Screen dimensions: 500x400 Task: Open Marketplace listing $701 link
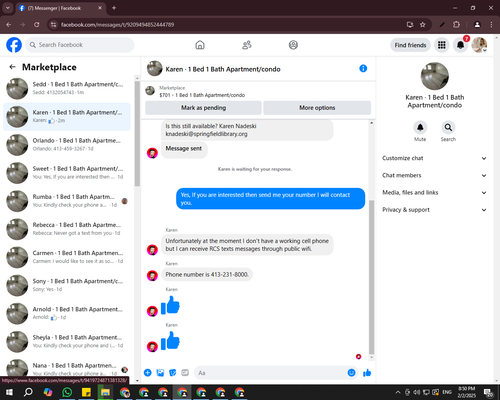click(x=202, y=95)
